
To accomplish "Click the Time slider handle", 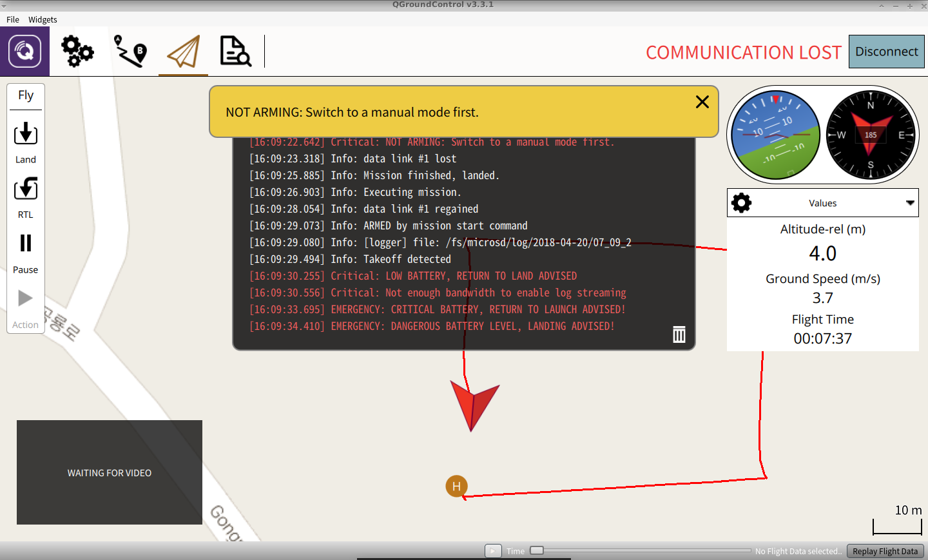I will point(537,550).
